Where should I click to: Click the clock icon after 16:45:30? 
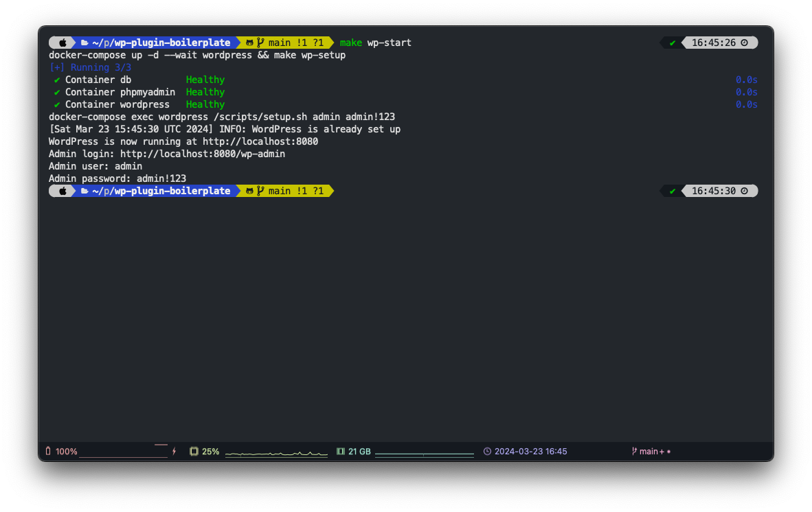point(744,191)
